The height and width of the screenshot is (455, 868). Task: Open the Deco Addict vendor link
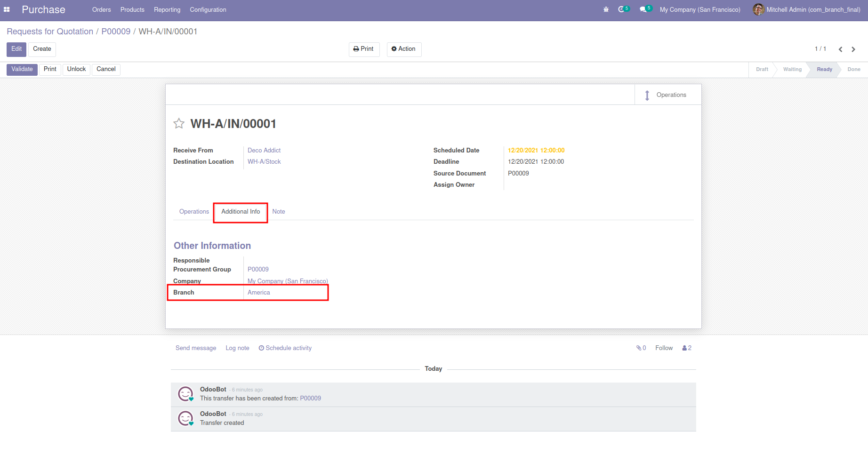point(264,151)
